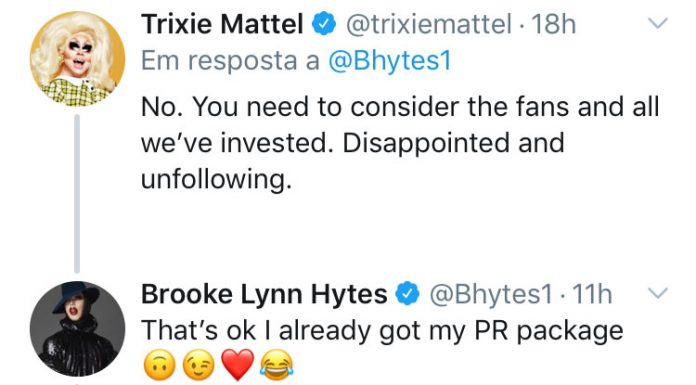
Task: Click the upside-down smiley emoji
Action: click(x=160, y=365)
